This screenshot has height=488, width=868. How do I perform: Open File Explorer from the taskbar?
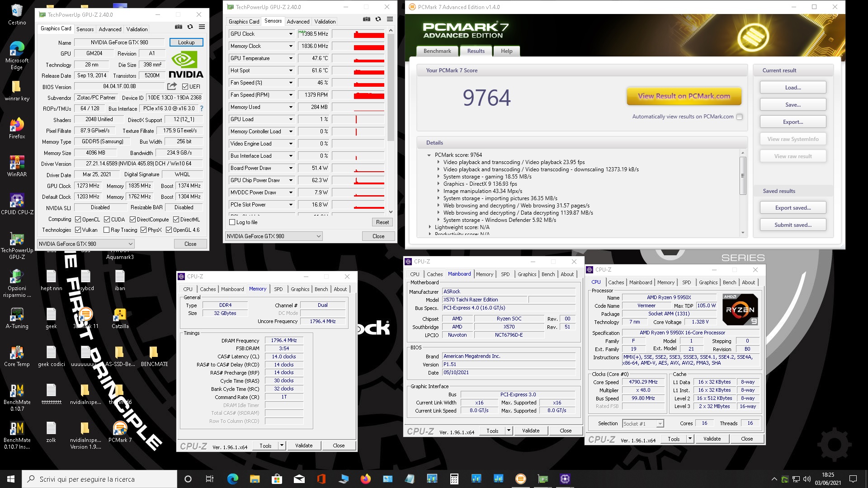tap(255, 479)
